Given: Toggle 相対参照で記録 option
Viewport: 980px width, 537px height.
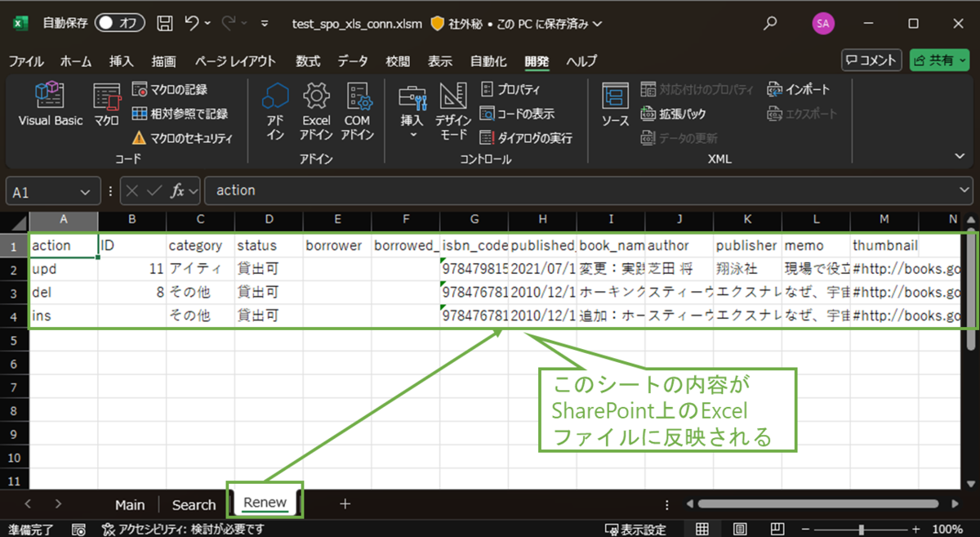Looking at the screenshot, I should pyautogui.click(x=179, y=114).
